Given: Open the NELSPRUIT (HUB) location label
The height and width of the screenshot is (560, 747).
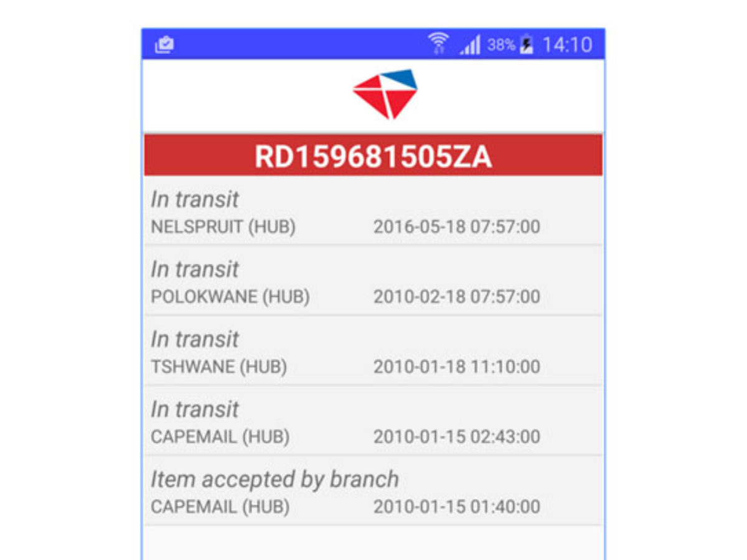Looking at the screenshot, I should click(x=223, y=227).
